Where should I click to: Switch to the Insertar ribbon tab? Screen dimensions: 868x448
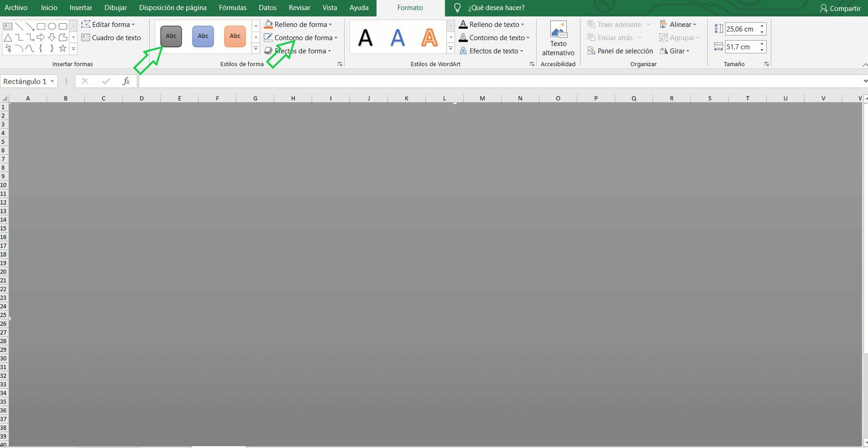click(81, 8)
